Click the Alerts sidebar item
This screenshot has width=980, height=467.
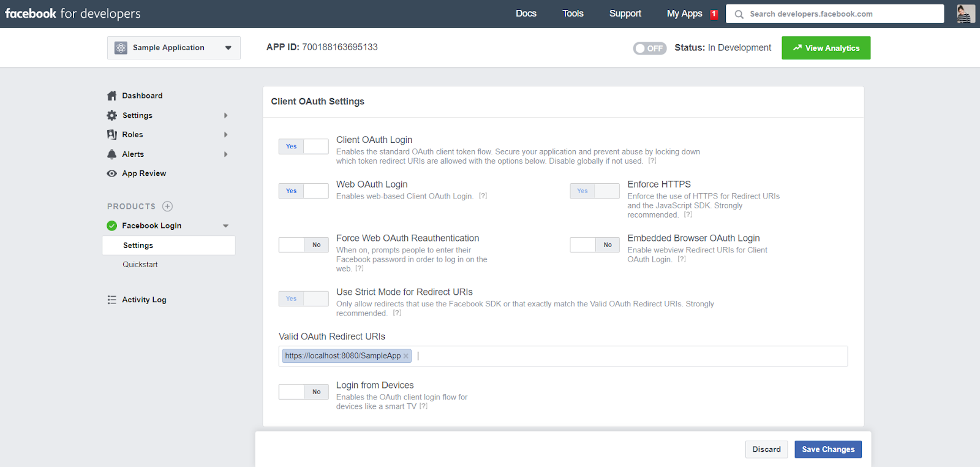click(x=133, y=154)
